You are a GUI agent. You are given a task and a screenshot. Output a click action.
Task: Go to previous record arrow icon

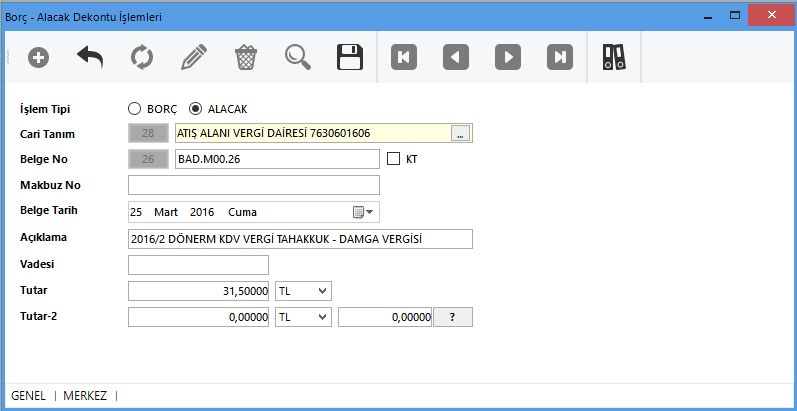click(x=456, y=57)
